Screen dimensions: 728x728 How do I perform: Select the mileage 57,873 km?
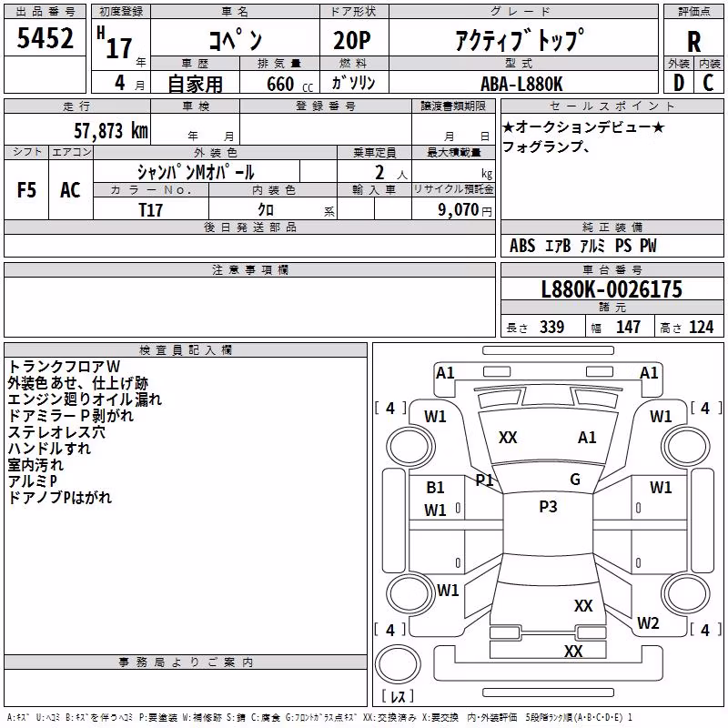point(111,131)
